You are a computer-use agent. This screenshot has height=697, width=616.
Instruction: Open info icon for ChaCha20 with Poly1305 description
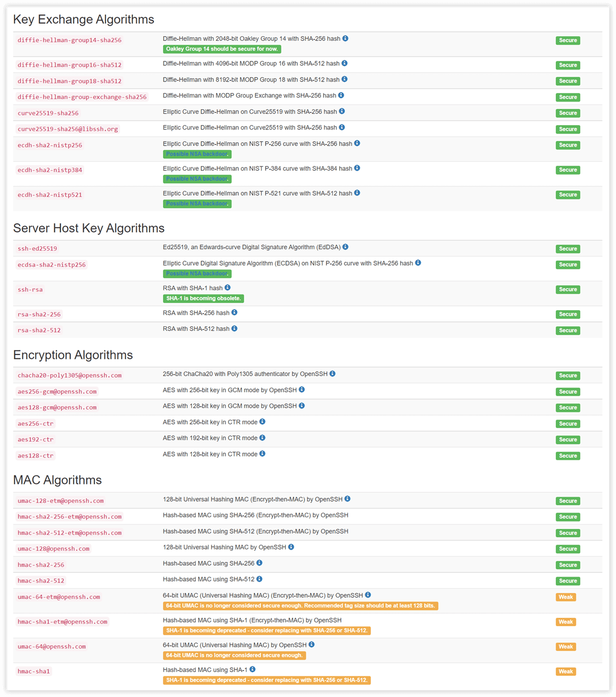(333, 374)
